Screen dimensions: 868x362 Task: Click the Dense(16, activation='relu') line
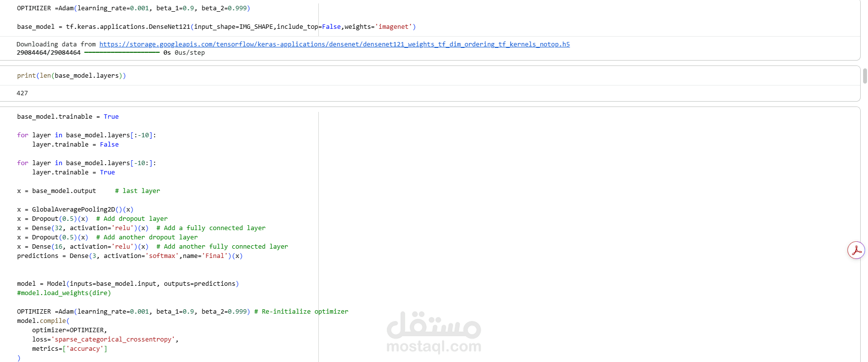153,247
